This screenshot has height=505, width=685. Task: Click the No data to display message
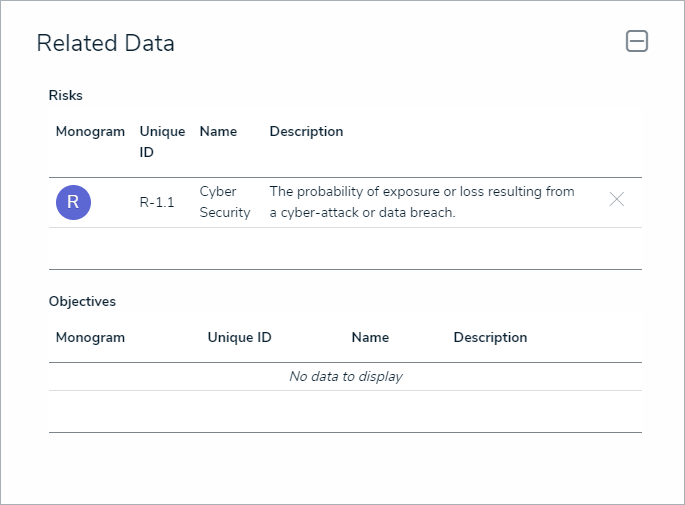pyautogui.click(x=345, y=376)
